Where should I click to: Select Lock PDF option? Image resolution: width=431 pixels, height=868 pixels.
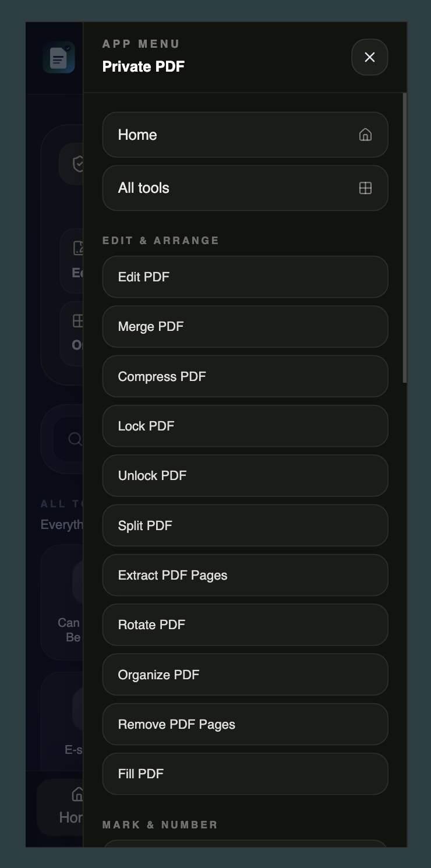pyautogui.click(x=245, y=426)
